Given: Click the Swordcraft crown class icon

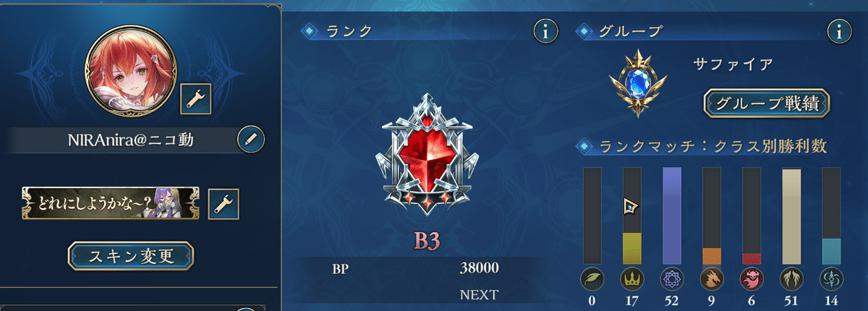Looking at the screenshot, I should coord(632,279).
